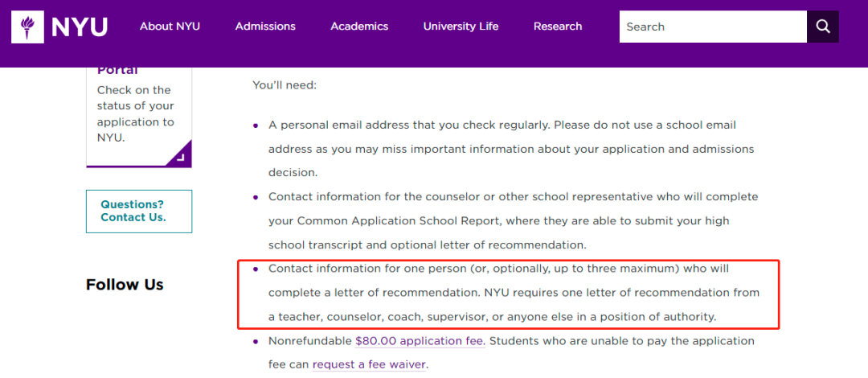868x378 pixels.
Task: Follow the request a fee waiver link
Action: click(x=369, y=364)
